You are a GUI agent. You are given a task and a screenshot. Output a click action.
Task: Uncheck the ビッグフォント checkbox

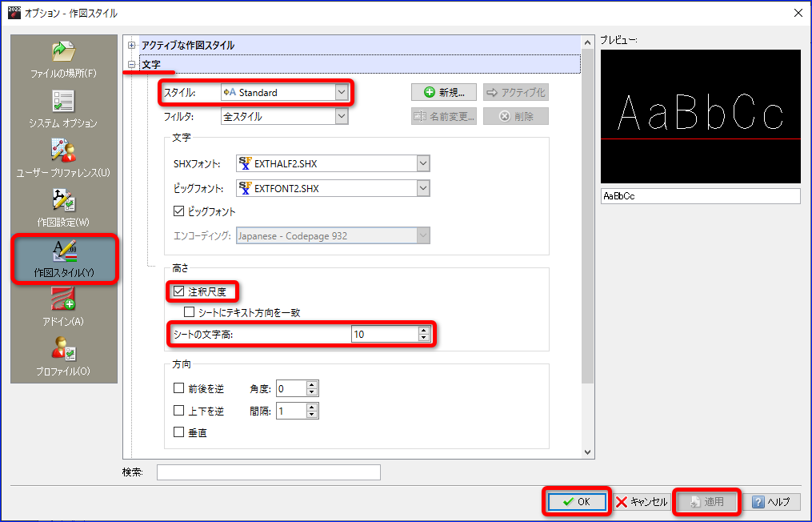179,212
